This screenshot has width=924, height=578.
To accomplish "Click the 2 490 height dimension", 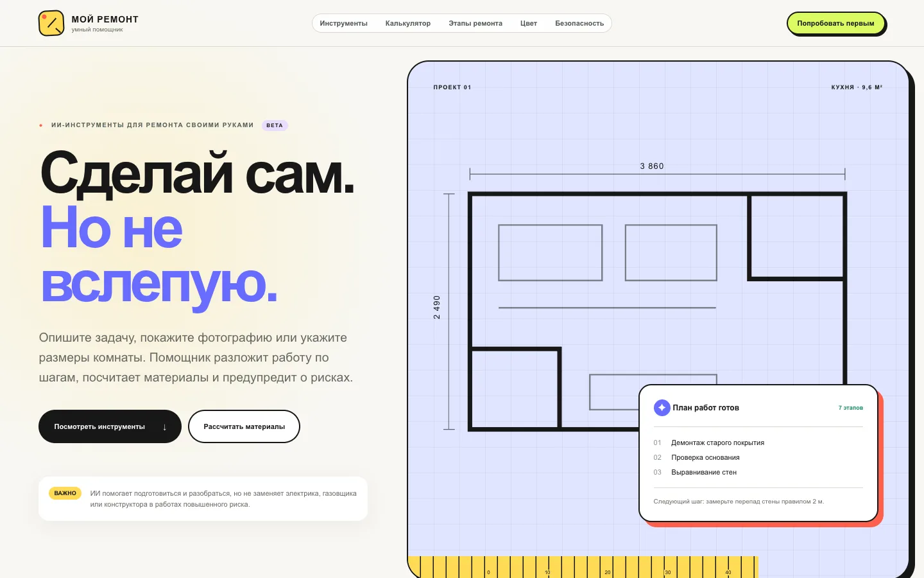I will (437, 307).
